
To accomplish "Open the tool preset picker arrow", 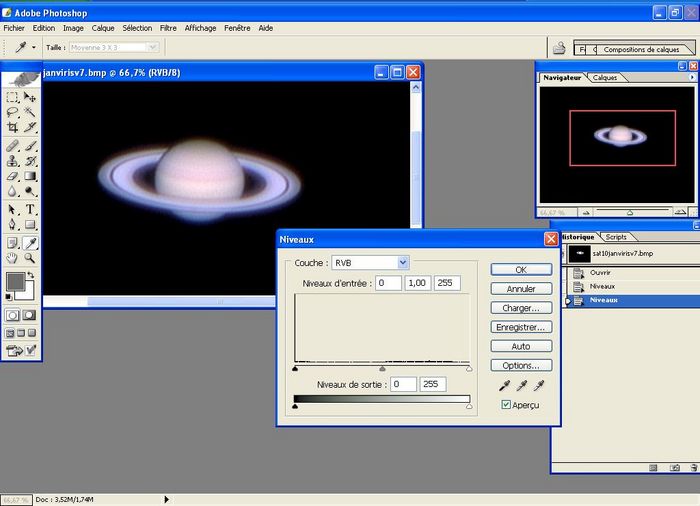I will click(33, 47).
